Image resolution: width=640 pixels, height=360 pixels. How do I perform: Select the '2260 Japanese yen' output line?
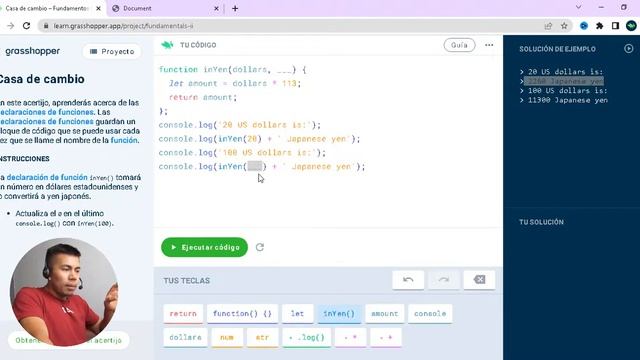click(x=564, y=81)
